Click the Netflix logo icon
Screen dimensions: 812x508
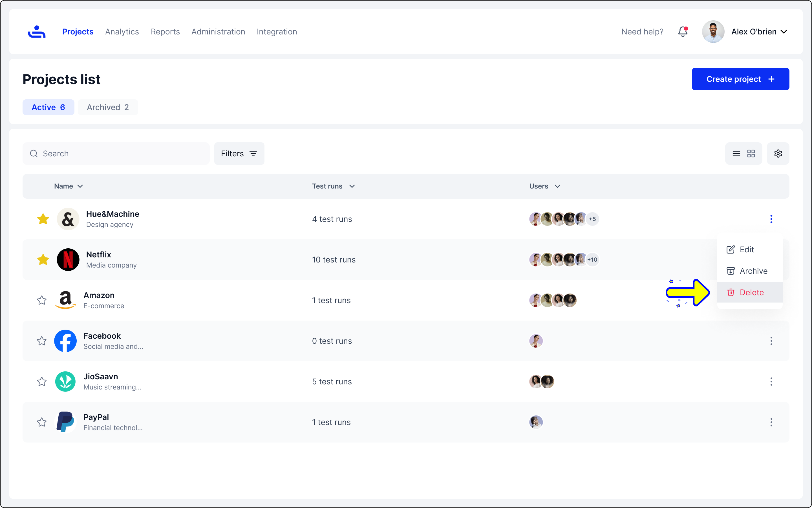(x=68, y=260)
